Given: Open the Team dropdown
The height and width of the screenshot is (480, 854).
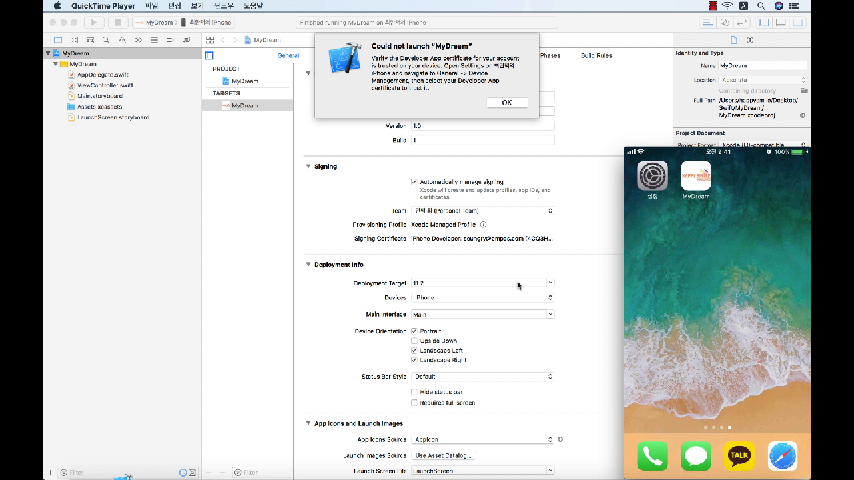Looking at the screenshot, I should (x=483, y=211).
